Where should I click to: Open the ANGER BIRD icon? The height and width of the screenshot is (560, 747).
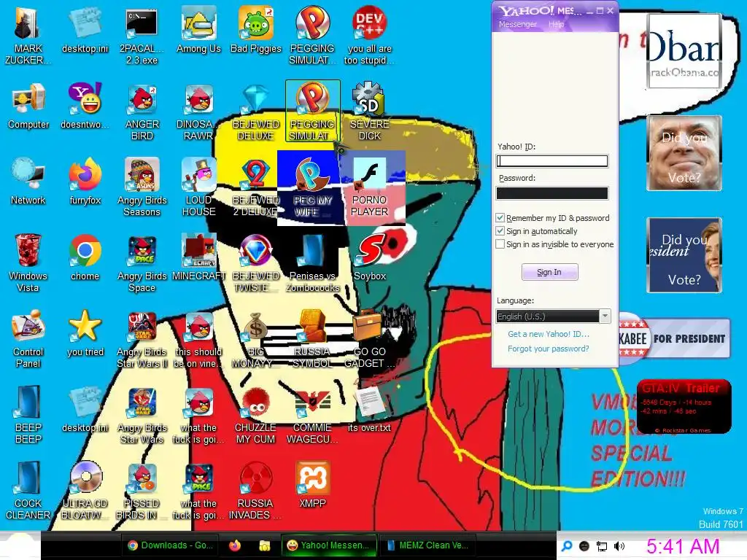[142, 112]
